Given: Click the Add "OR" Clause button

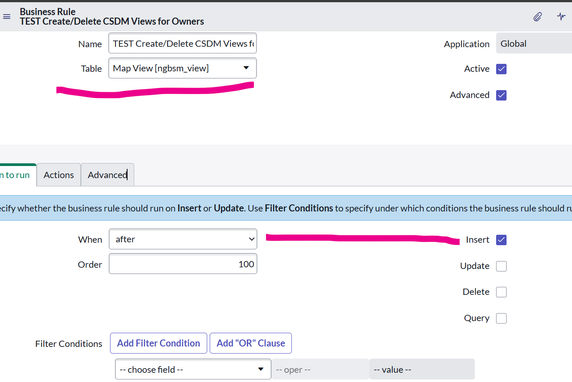Looking at the screenshot, I should (x=251, y=343).
